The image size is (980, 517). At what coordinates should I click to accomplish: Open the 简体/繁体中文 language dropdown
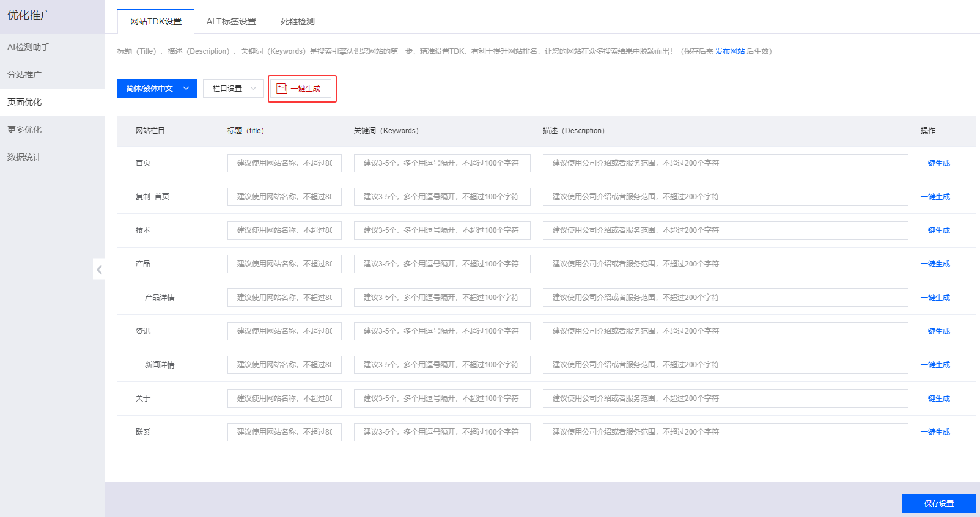157,89
